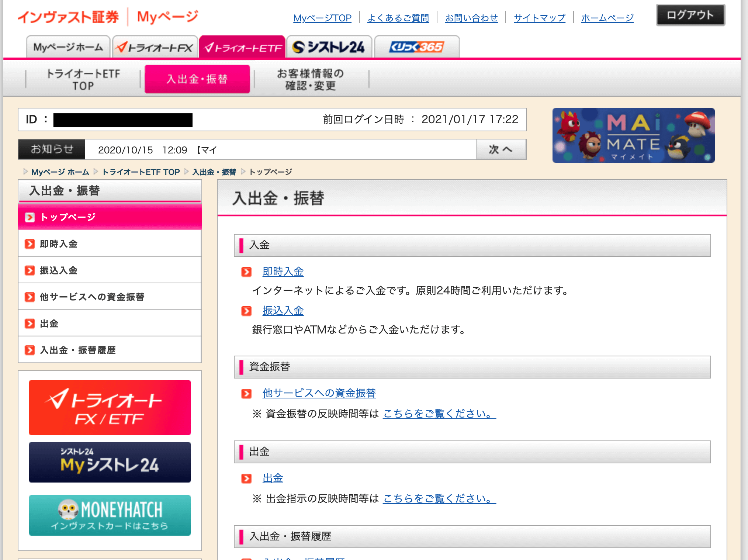Click 入出金・振替 in the breadcrumb
748x560 pixels.
tap(214, 172)
